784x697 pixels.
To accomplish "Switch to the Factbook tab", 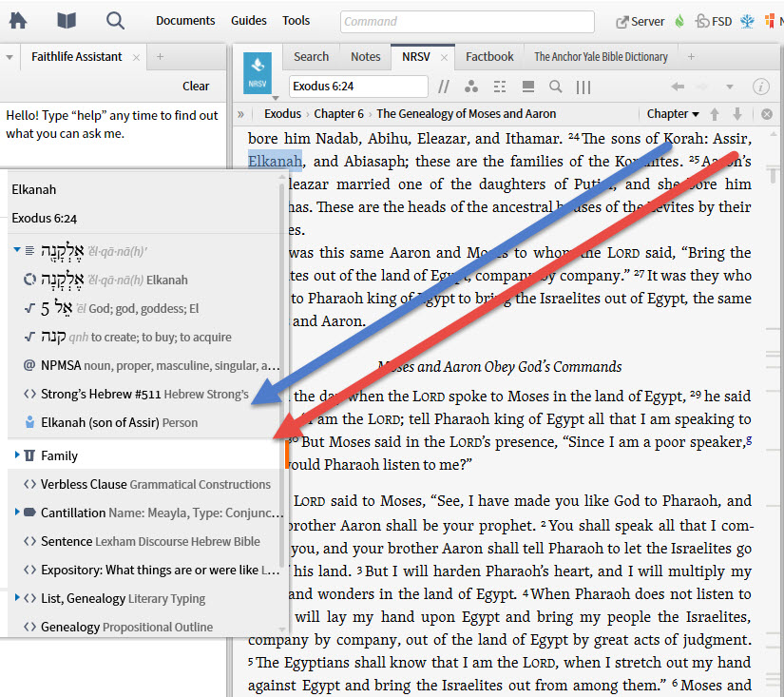I will (488, 56).
